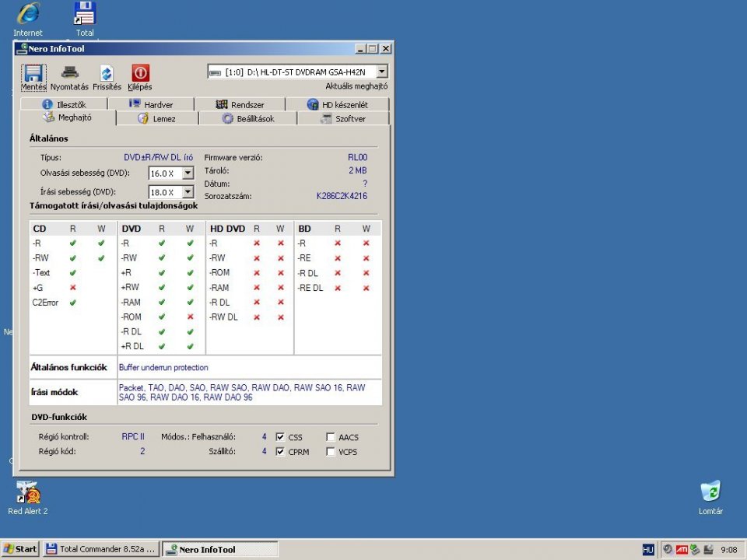747x560 pixels.
Task: Switch to Total Commander taskbar button
Action: 101,549
